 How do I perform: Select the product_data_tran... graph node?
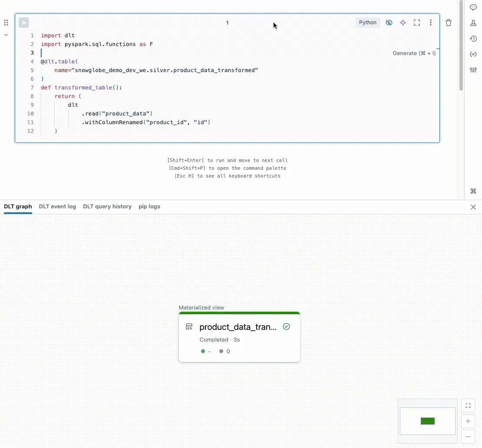(239, 337)
